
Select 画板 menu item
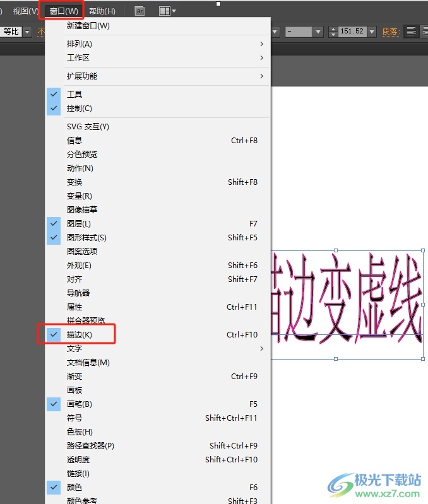click(158, 390)
